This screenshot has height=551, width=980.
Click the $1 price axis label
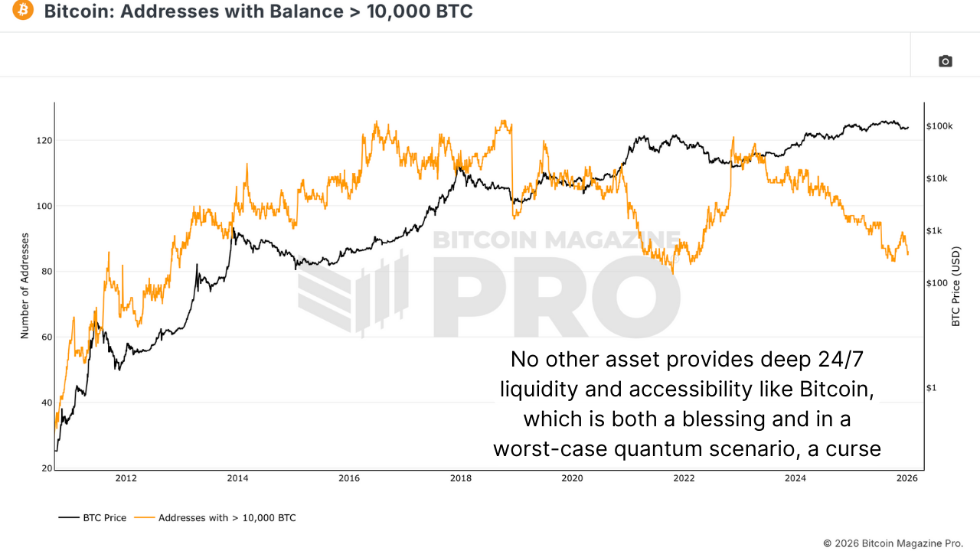931,388
